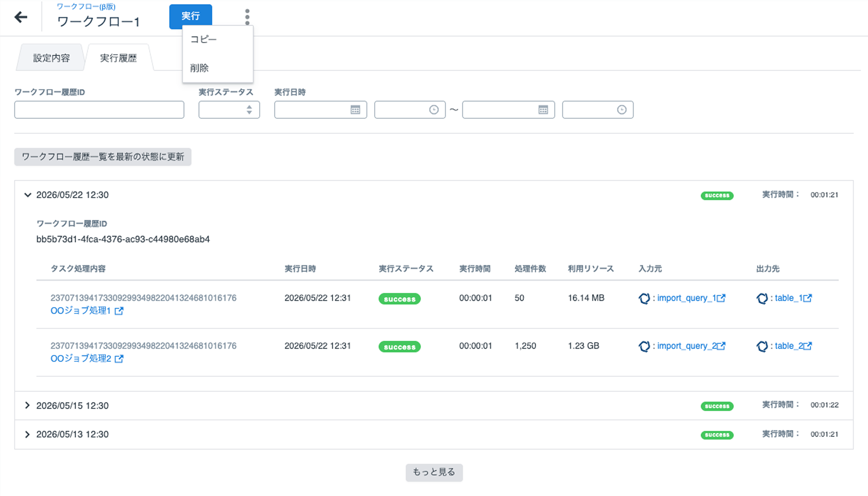The image size is (868, 496).
Task: Focus the ワークフロー履歴ID search field
Action: point(99,110)
